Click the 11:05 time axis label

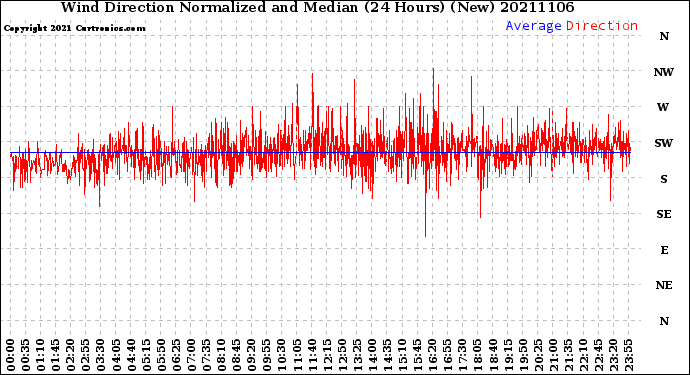click(x=297, y=355)
